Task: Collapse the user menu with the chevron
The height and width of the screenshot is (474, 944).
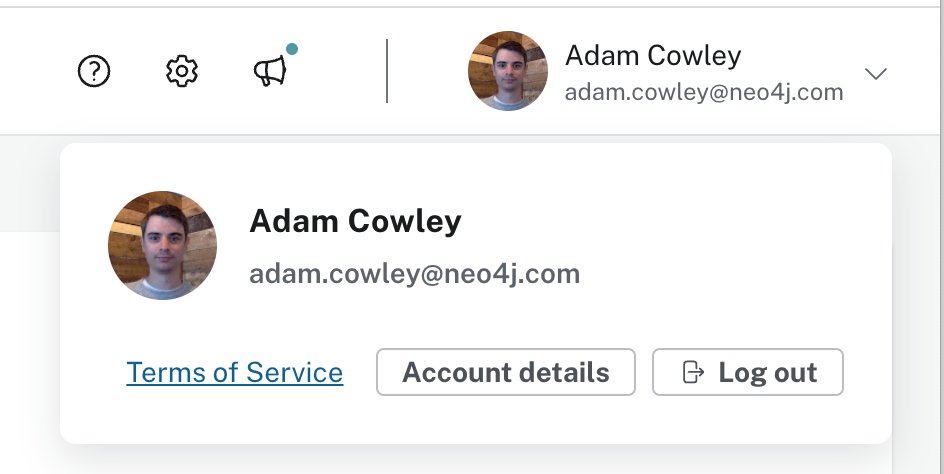Action: pyautogui.click(x=876, y=73)
